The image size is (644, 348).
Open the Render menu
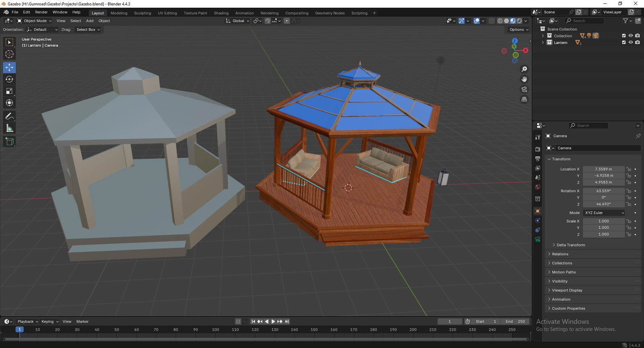click(41, 12)
